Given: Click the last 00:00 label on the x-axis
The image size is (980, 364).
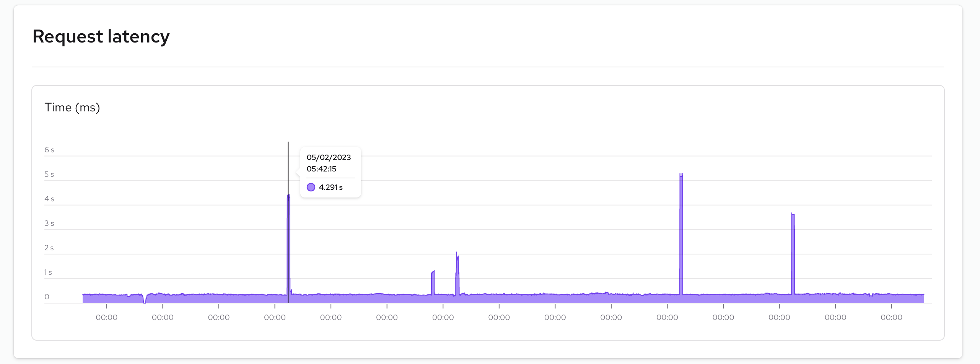Looking at the screenshot, I should click(892, 317).
